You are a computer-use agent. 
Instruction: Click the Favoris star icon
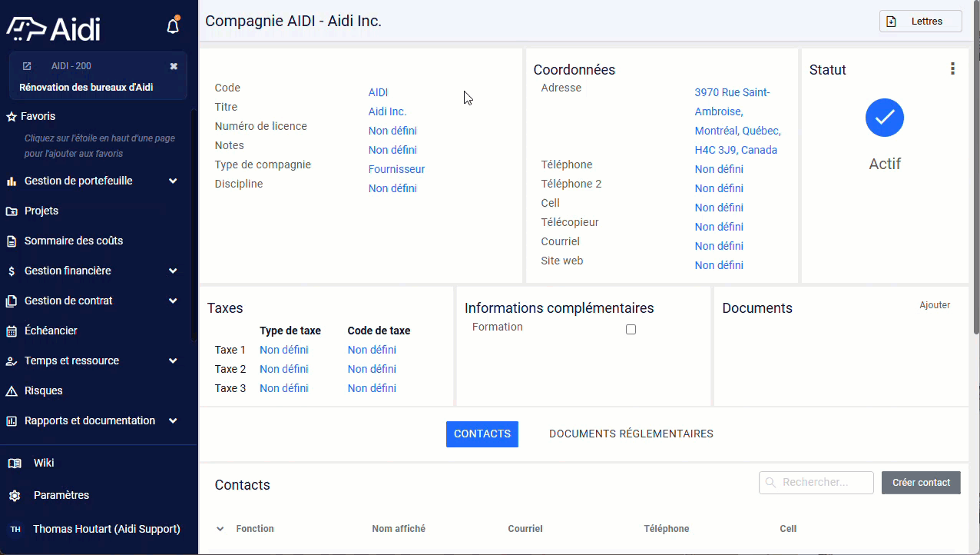tap(12, 117)
